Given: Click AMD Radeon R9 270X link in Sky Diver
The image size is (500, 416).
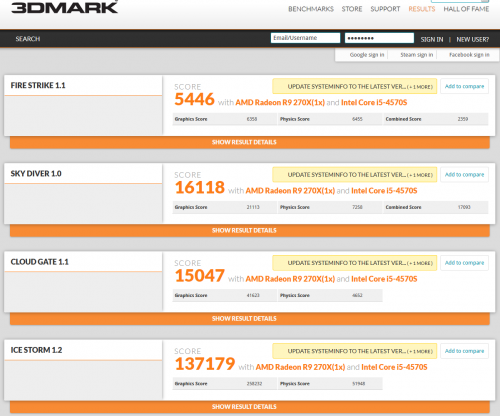Looking at the screenshot, I should (x=290, y=191).
